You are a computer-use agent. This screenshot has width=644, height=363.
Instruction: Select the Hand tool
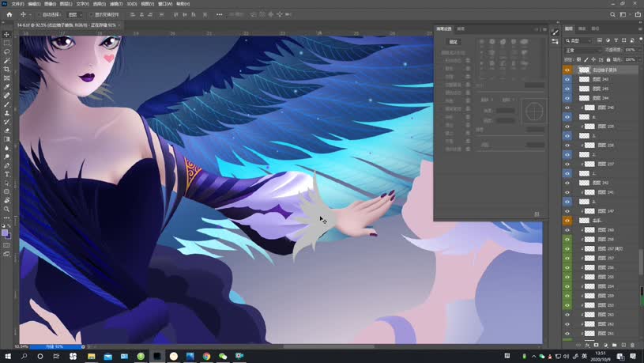click(x=6, y=200)
